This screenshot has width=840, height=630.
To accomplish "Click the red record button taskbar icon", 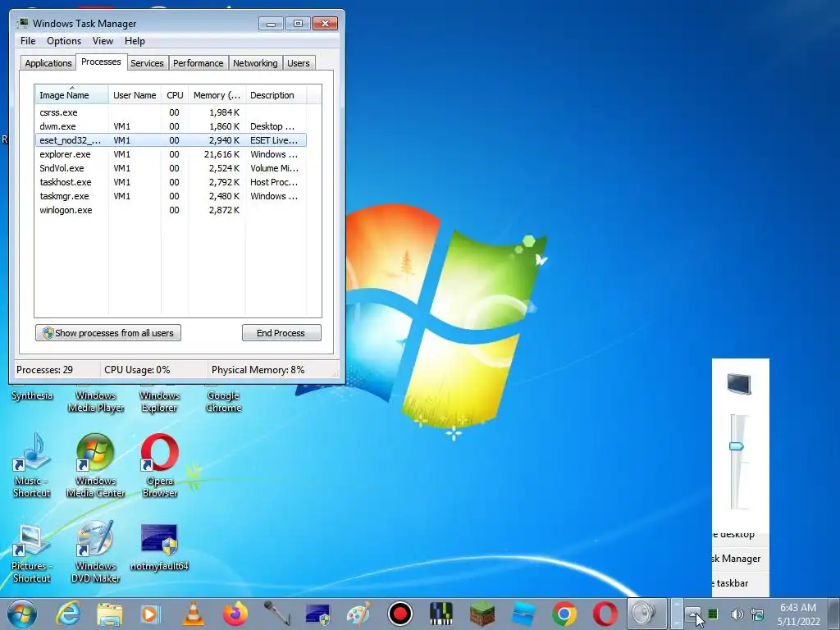I will click(x=399, y=614).
